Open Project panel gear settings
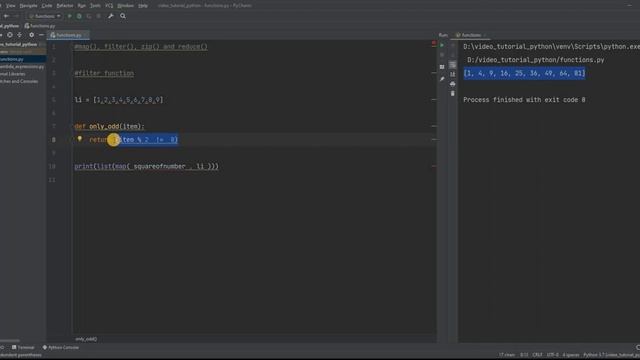640x360 pixels. [31, 35]
